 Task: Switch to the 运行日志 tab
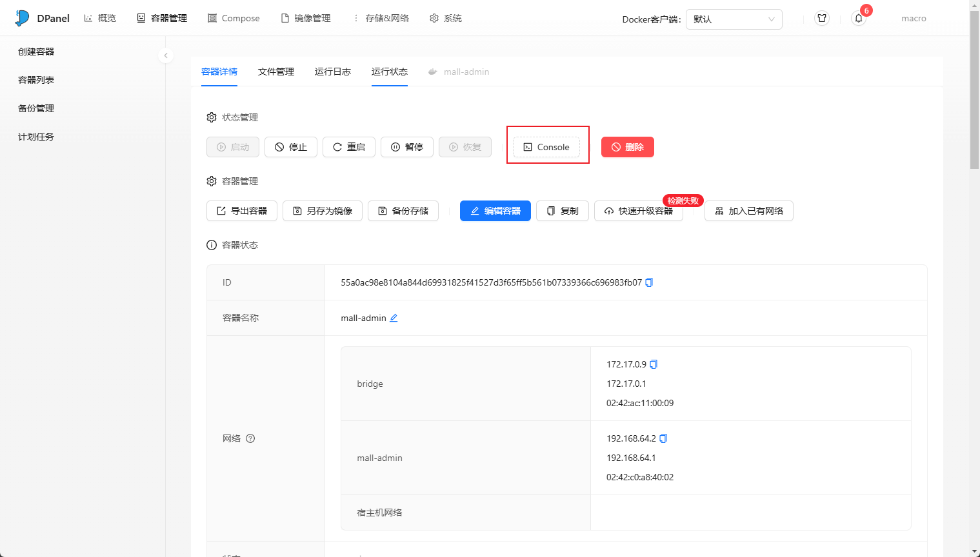pyautogui.click(x=332, y=72)
